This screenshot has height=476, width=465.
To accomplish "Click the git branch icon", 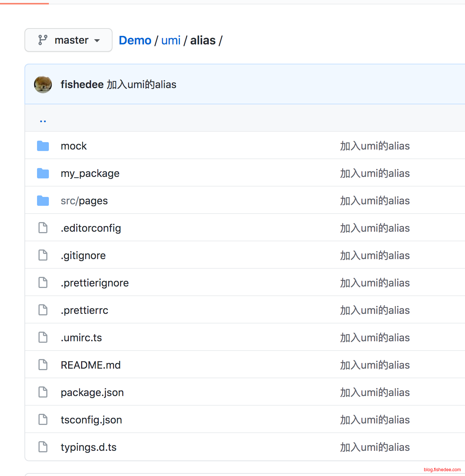I will 43,40.
